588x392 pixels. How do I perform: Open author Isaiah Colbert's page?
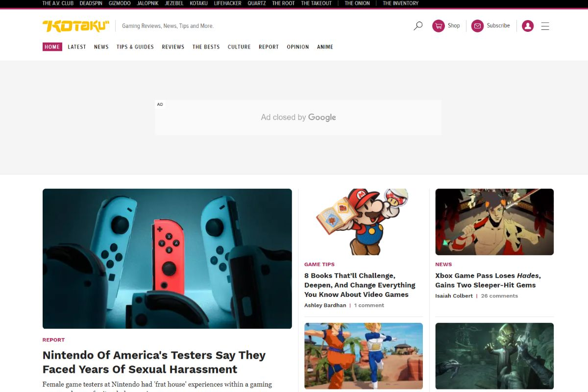[454, 296]
